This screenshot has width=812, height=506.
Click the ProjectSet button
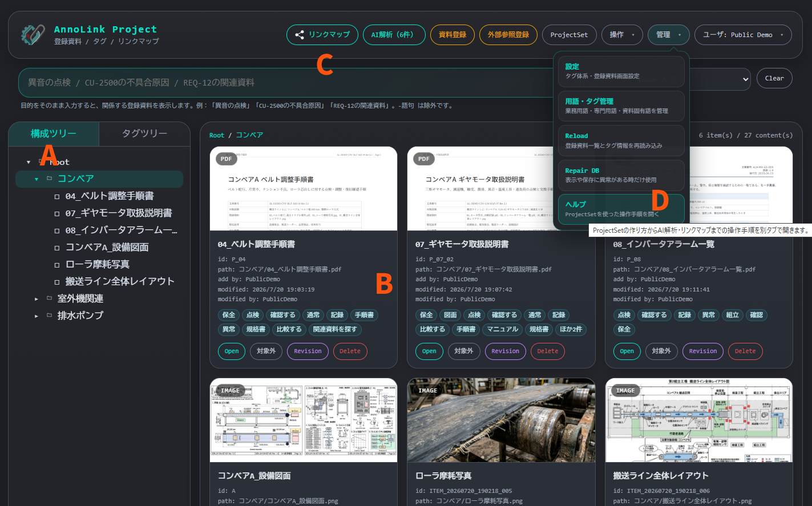click(x=569, y=35)
